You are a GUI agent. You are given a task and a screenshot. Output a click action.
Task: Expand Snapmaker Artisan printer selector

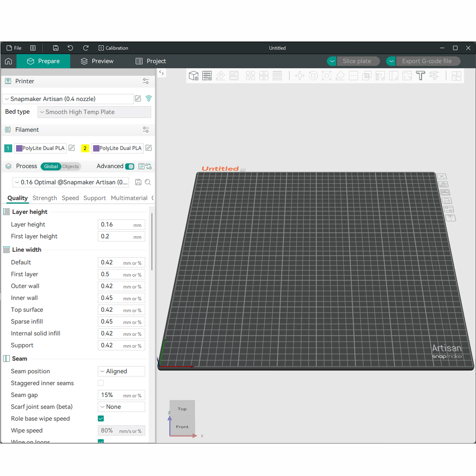[68, 99]
